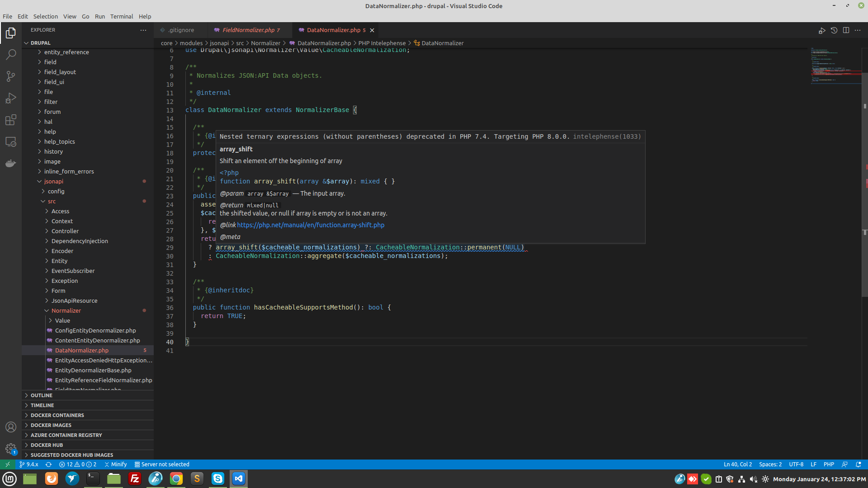Viewport: 868px width, 488px height.
Task: Open the Timeline history icon in editor toolbar
Action: coord(835,30)
